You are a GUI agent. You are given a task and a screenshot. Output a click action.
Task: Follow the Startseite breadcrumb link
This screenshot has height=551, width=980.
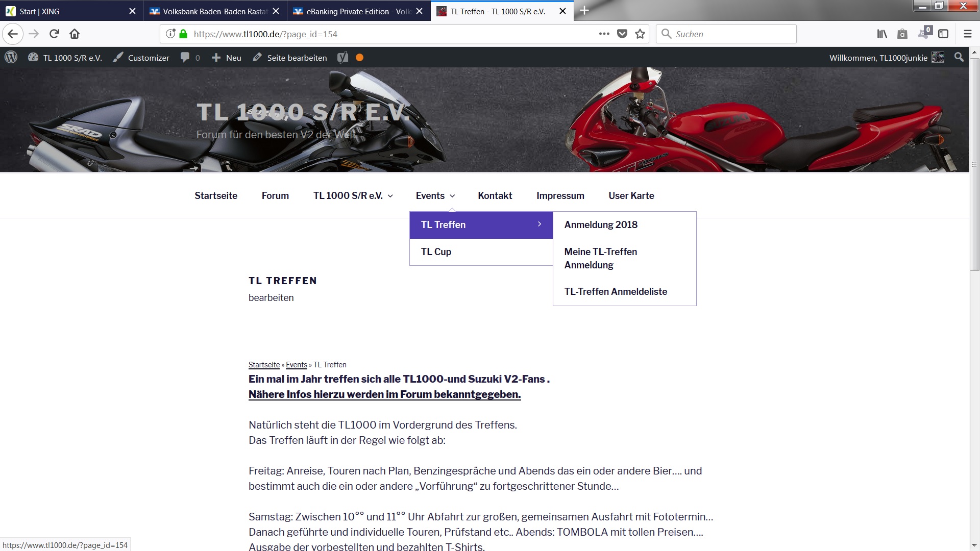click(264, 365)
